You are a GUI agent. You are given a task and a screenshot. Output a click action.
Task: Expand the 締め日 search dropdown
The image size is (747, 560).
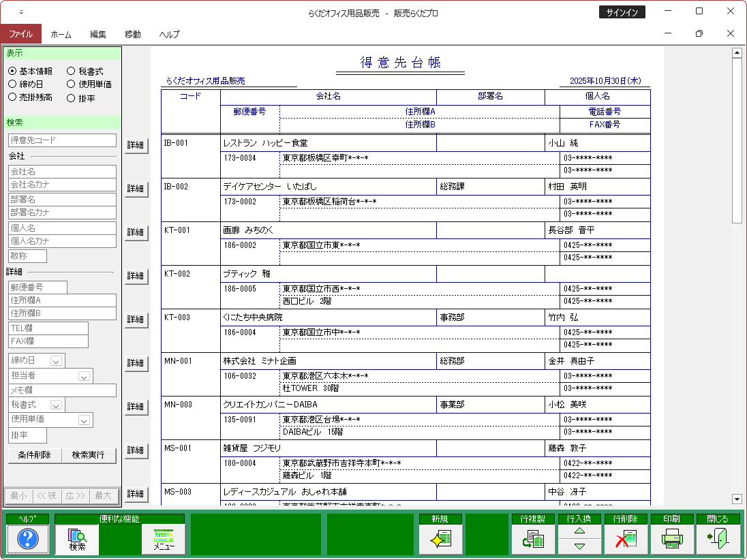(x=56, y=361)
